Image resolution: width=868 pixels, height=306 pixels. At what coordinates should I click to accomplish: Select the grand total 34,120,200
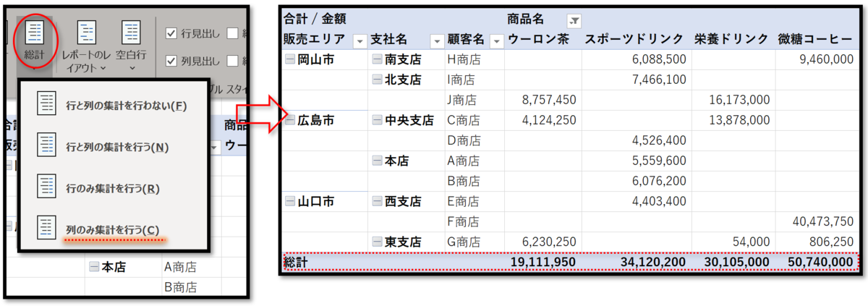pos(654,262)
